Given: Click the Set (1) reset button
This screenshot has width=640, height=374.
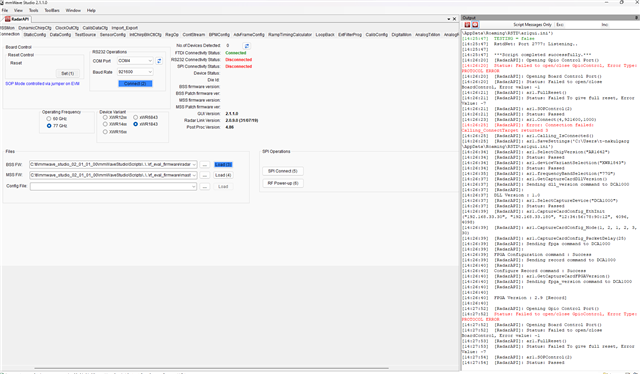Looking at the screenshot, I should click(x=67, y=73).
